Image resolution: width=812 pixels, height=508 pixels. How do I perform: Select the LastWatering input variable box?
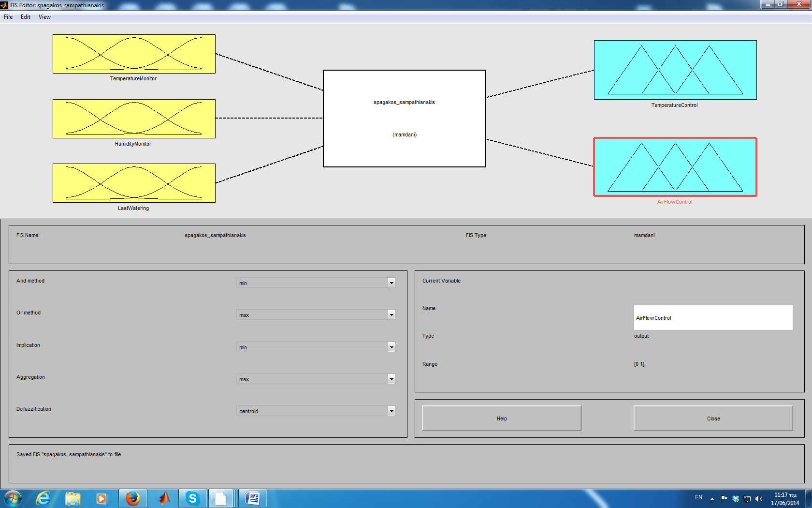point(134,183)
